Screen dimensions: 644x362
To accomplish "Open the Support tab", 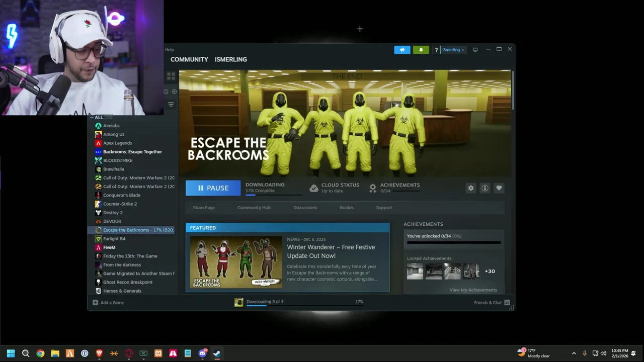I will (x=384, y=208).
